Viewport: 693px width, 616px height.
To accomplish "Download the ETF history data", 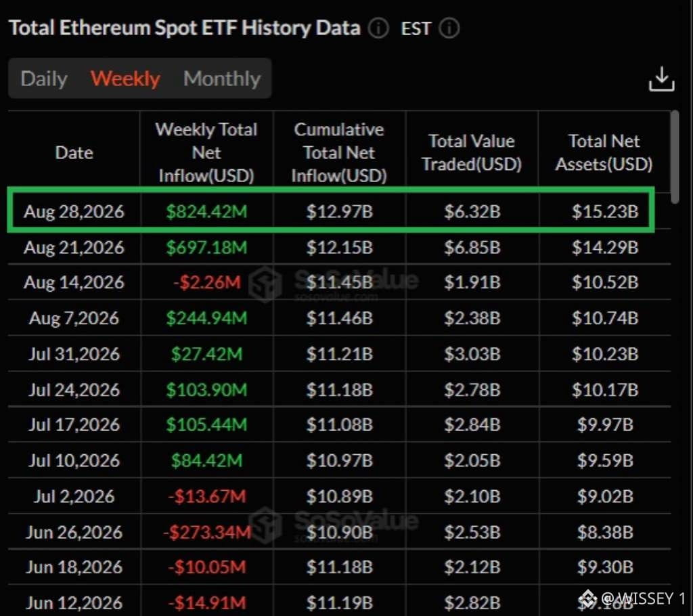I will [x=661, y=79].
